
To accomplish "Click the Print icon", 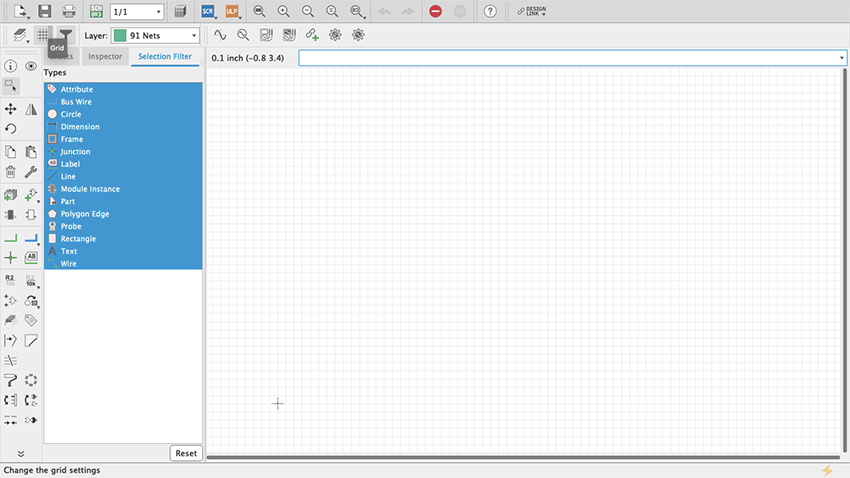I will pos(69,11).
